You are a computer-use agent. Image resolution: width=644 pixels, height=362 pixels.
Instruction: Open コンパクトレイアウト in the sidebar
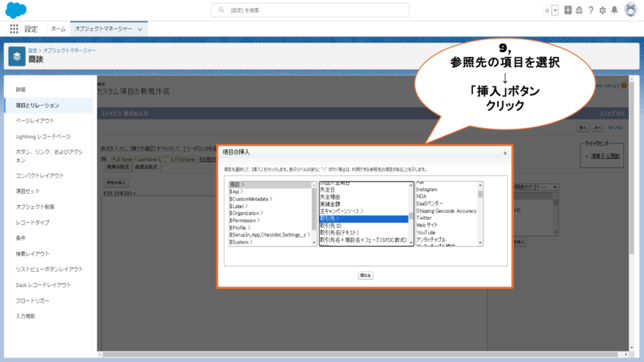(x=40, y=176)
